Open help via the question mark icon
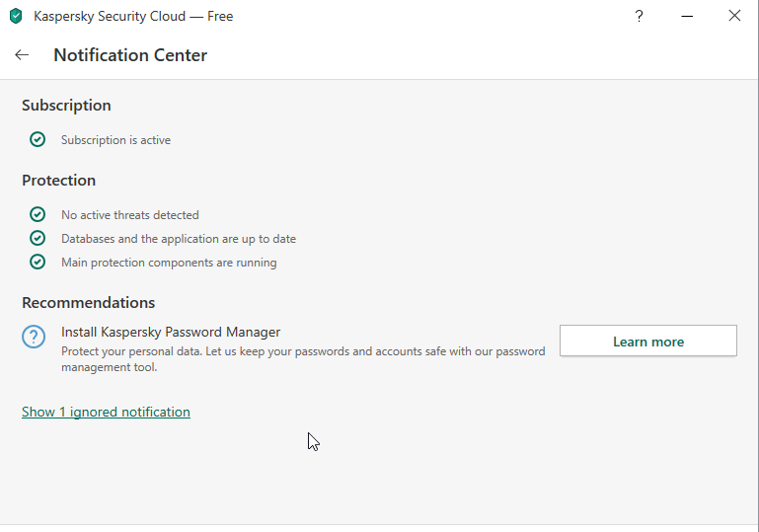The width and height of the screenshot is (759, 532). (640, 16)
